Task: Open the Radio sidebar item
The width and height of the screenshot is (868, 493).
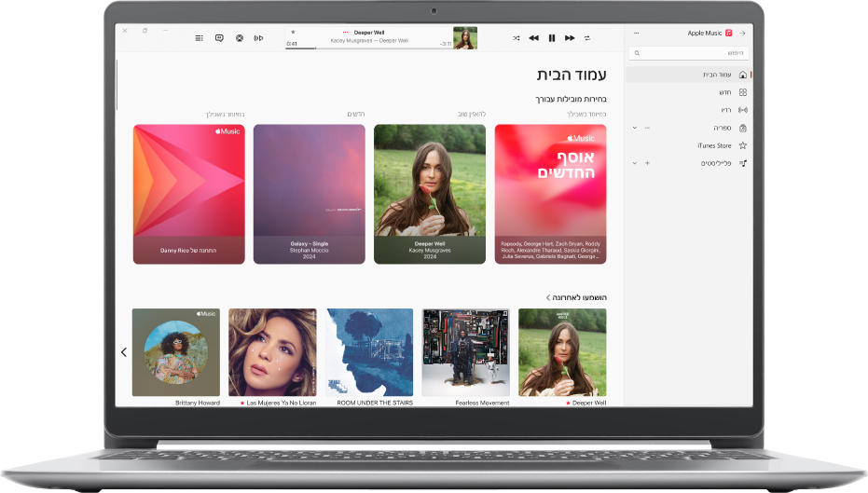Action: click(689, 110)
